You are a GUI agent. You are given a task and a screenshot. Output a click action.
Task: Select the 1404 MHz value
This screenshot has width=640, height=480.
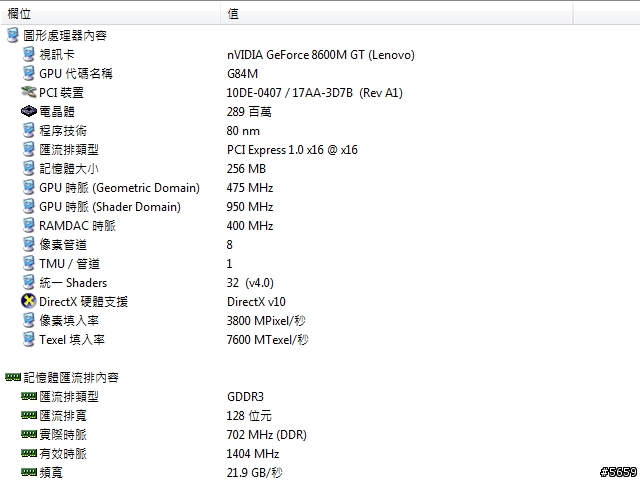tap(253, 453)
